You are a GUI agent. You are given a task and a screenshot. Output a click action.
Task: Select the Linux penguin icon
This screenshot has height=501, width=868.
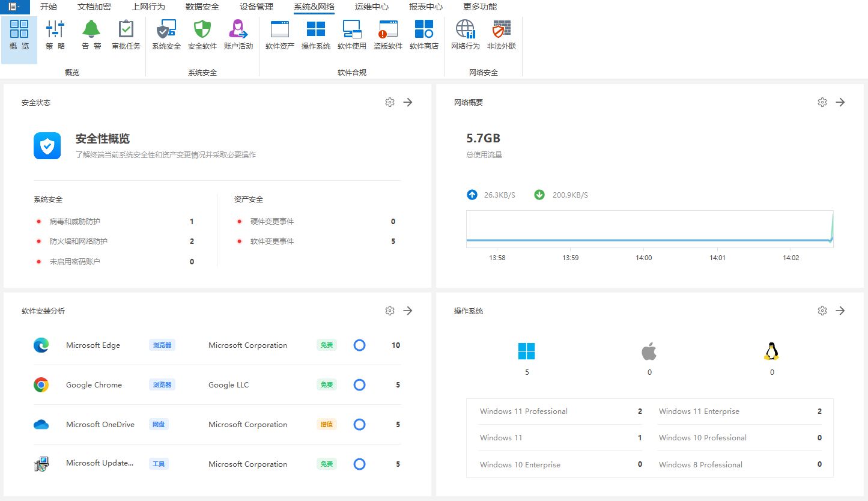(771, 351)
